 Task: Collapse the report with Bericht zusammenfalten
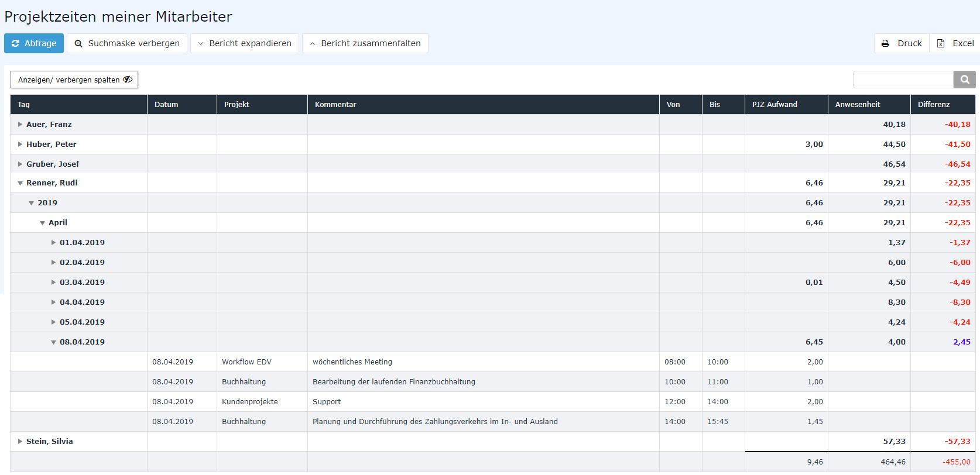point(365,43)
